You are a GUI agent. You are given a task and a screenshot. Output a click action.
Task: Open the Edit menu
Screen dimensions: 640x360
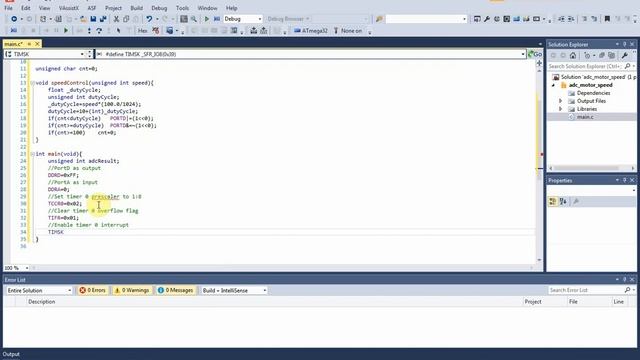pyautogui.click(x=25, y=8)
